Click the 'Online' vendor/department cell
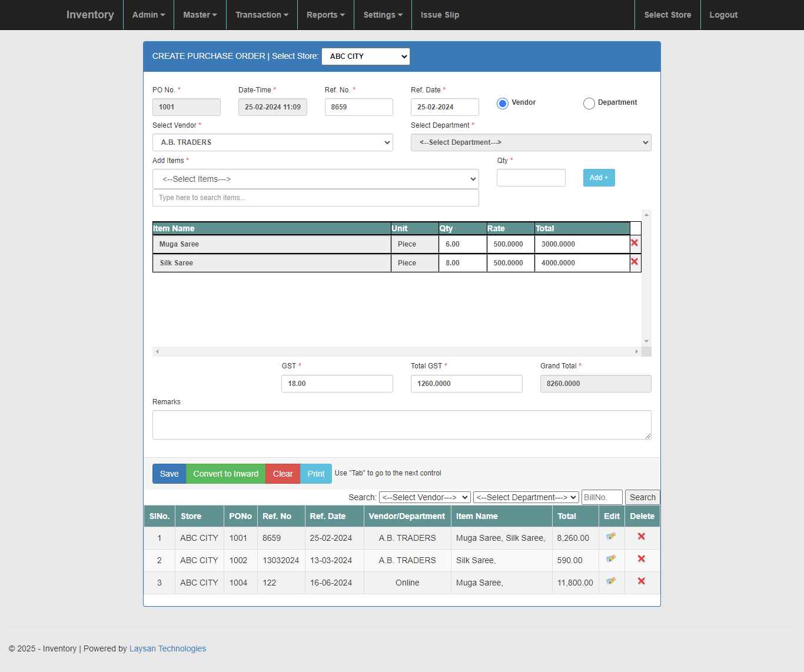 click(x=407, y=583)
